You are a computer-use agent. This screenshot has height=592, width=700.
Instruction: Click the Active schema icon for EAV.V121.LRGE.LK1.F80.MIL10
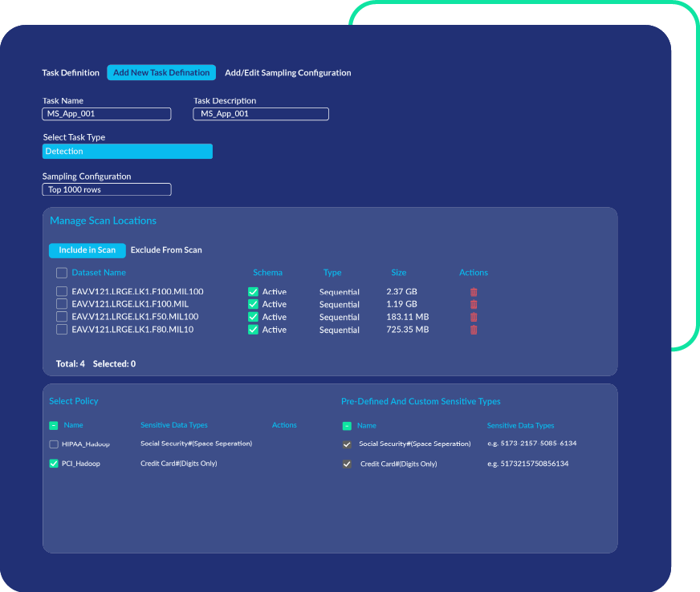tap(253, 330)
